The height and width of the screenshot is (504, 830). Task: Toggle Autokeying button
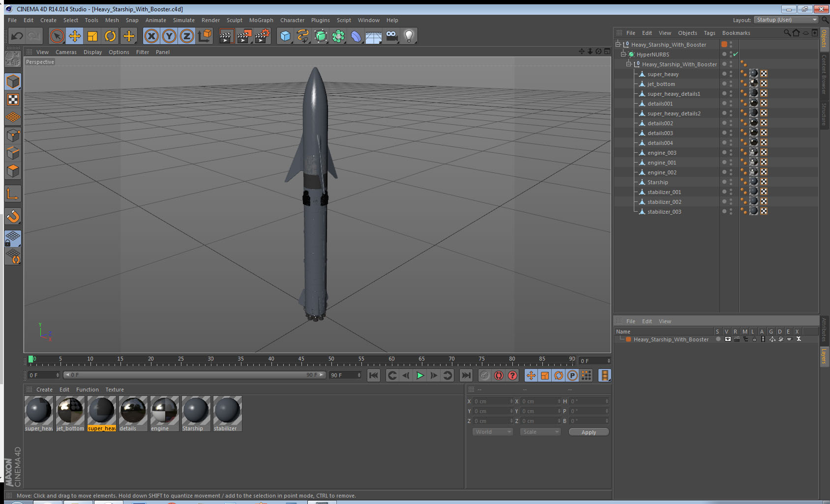click(x=499, y=375)
